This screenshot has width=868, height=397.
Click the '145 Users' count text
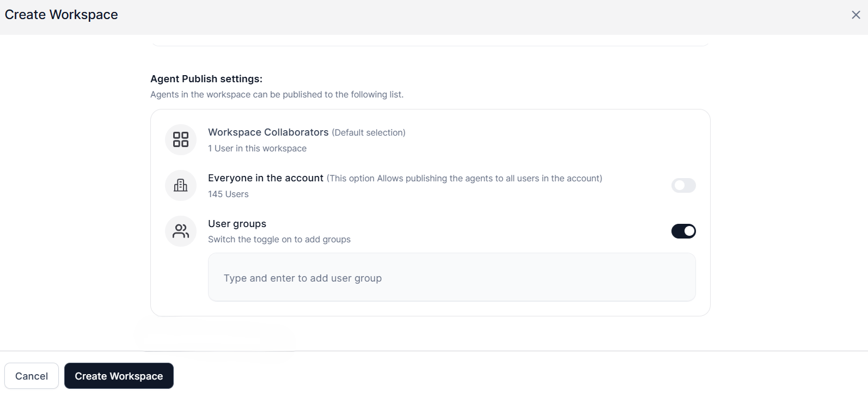point(228,194)
